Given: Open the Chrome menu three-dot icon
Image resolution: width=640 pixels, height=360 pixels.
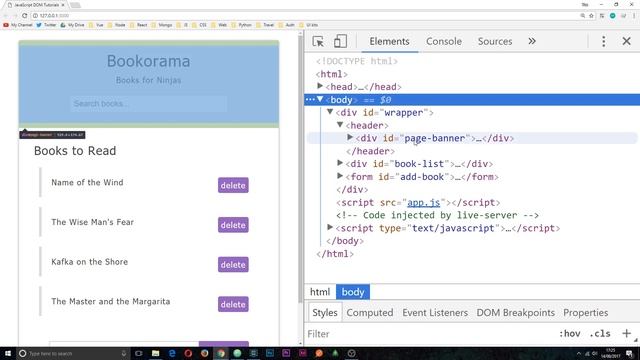Looking at the screenshot, I should 634,16.
